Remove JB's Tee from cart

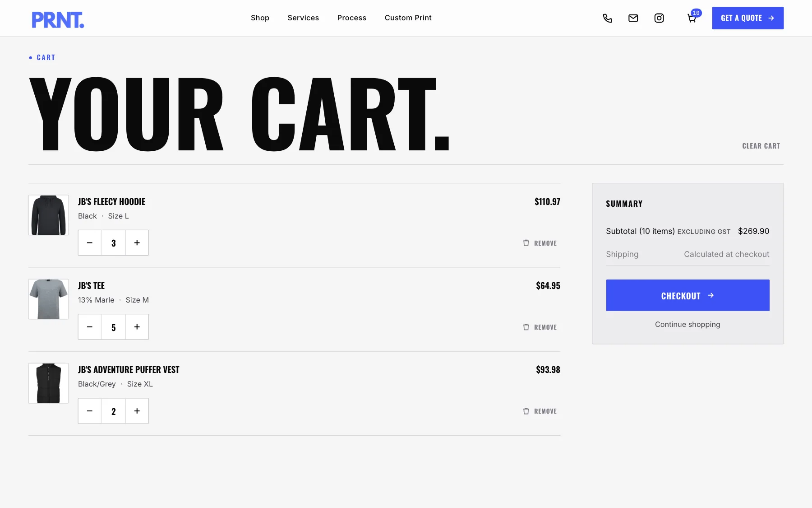point(540,327)
